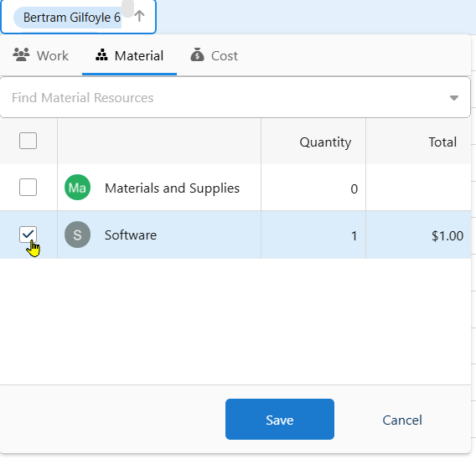Click the Bertram Gilfoyle resource chip
The height and width of the screenshot is (459, 476).
pos(67,18)
